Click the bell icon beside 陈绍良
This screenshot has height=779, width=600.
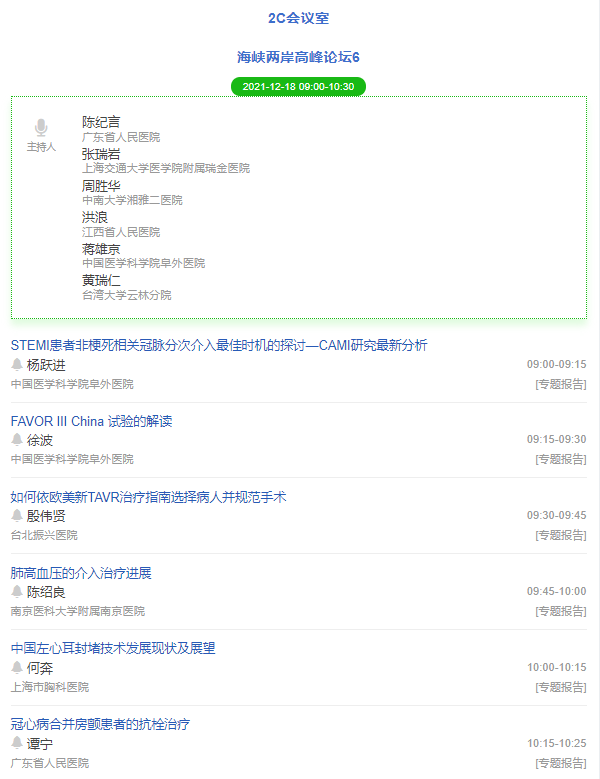pyautogui.click(x=17, y=592)
